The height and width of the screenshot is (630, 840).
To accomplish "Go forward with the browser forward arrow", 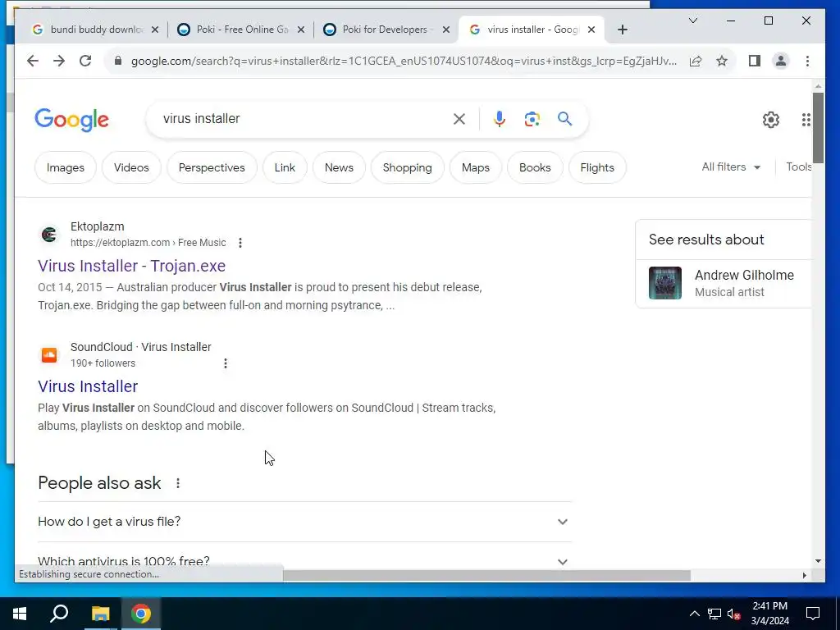I will tap(59, 61).
